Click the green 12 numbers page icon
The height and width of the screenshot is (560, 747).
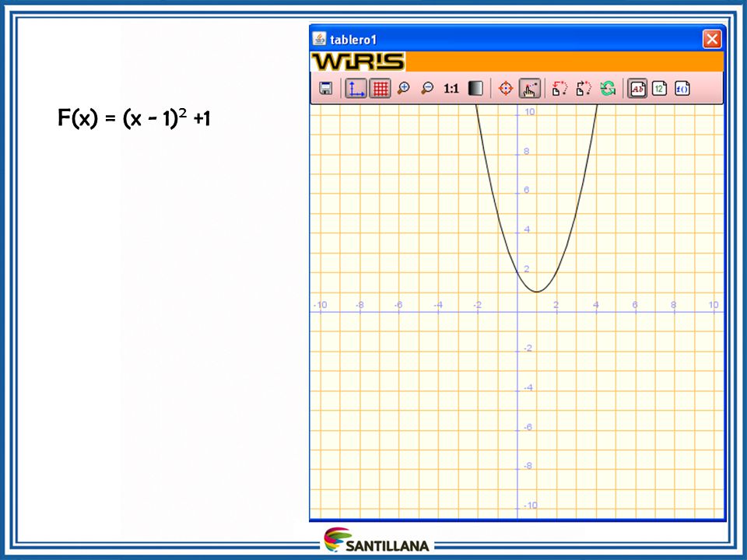(659, 89)
